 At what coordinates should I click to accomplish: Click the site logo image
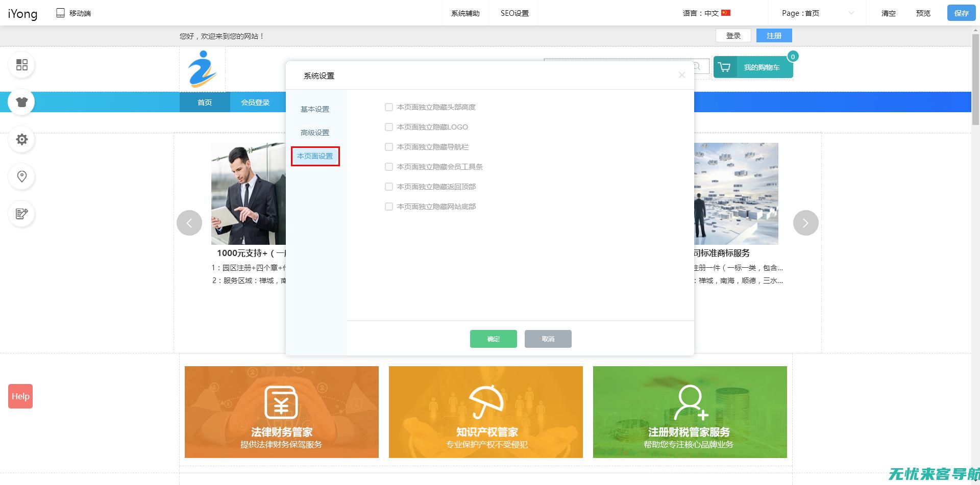point(202,69)
